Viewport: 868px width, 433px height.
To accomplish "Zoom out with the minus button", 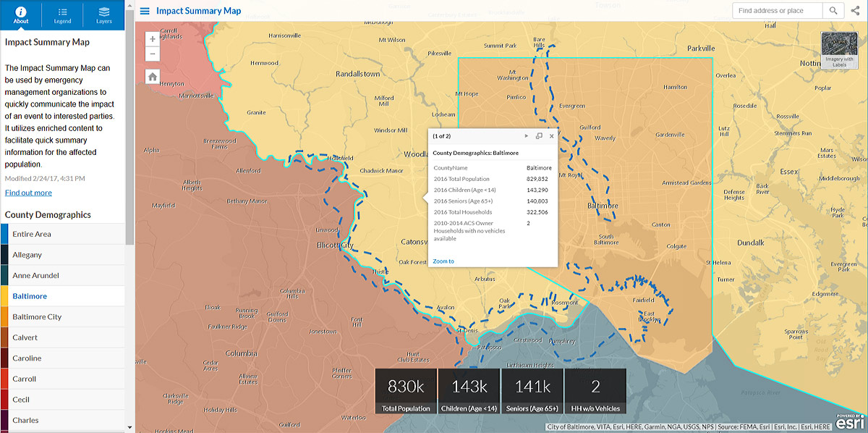I will point(152,54).
